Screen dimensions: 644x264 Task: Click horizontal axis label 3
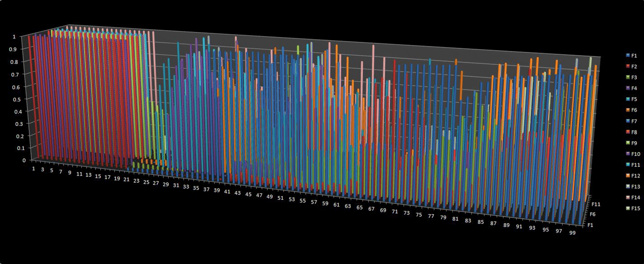click(42, 169)
